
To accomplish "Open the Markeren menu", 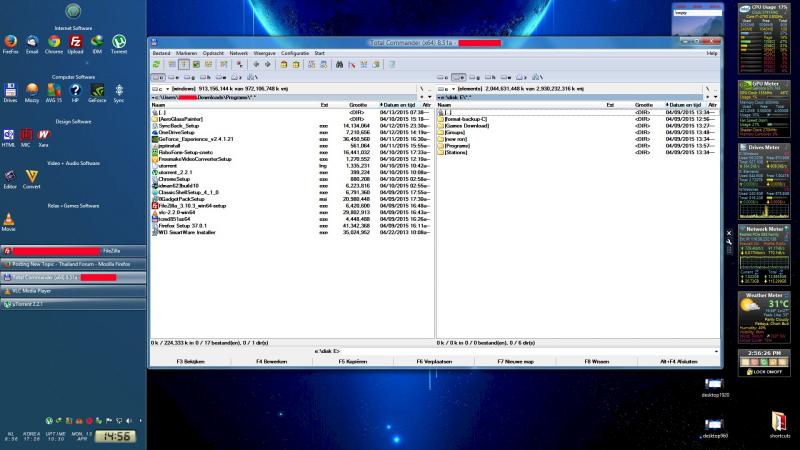I will (186, 53).
